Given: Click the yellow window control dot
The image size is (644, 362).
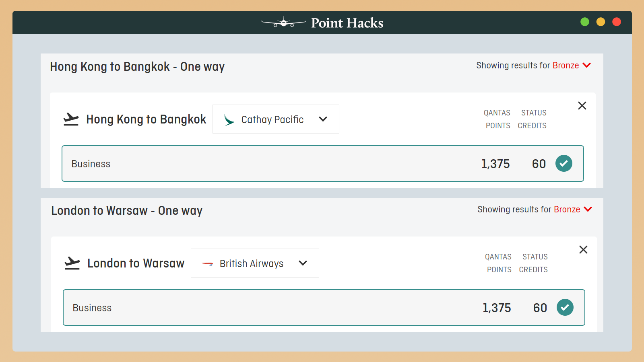Looking at the screenshot, I should tap(601, 22).
